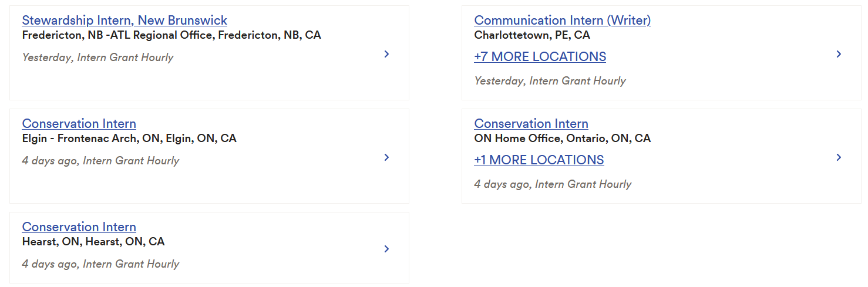
Task: Click the arrow icon on Stewardship Intern card
Action: (386, 54)
